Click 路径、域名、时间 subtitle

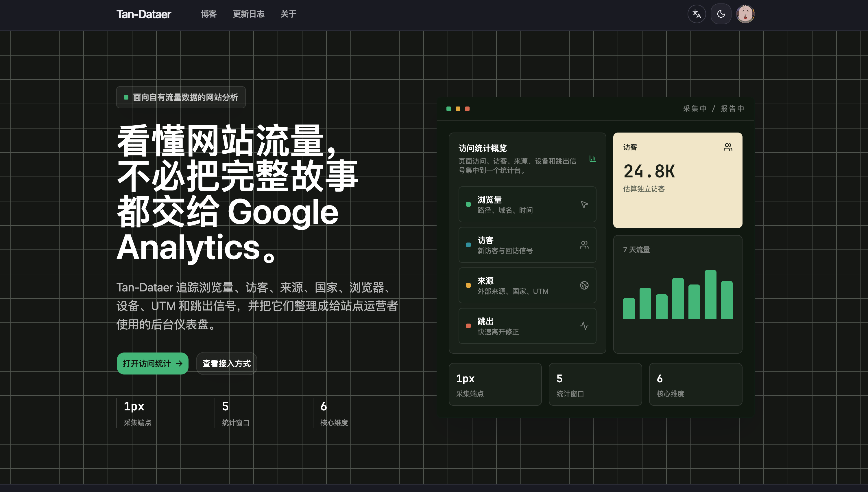[505, 210]
